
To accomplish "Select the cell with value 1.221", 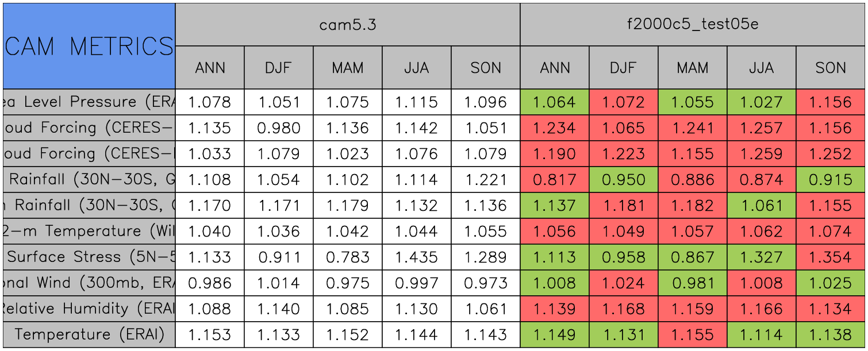I will (486, 179).
